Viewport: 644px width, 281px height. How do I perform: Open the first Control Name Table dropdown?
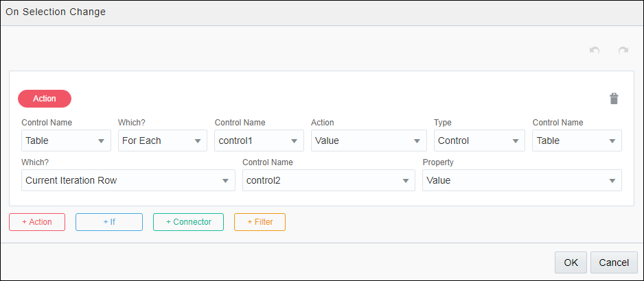pyautogui.click(x=66, y=140)
